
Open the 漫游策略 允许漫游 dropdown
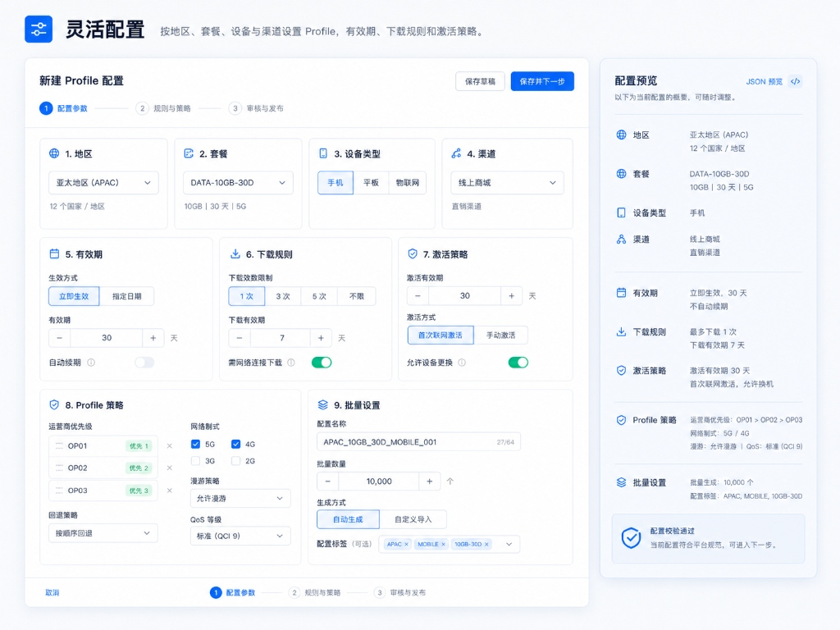(240, 498)
